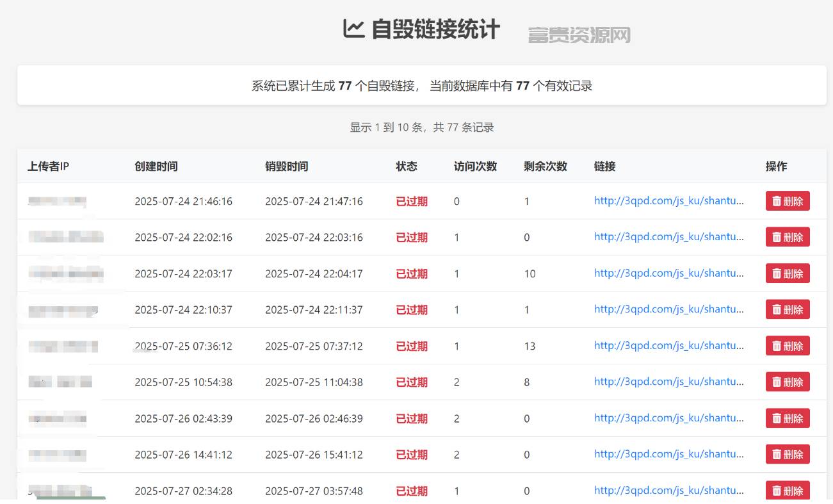Screen dimensions: 833x504
Task: Click destroy time 2025-07-25 07:37:12
Action: [314, 346]
